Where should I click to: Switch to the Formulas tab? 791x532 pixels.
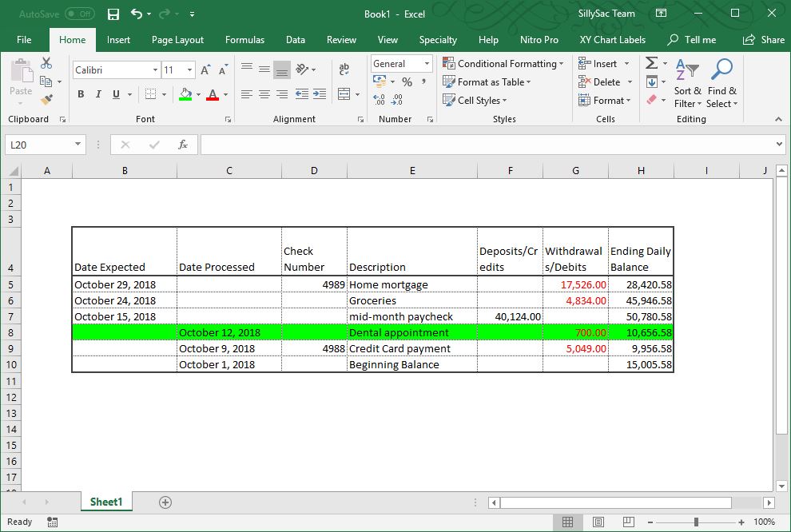244,40
